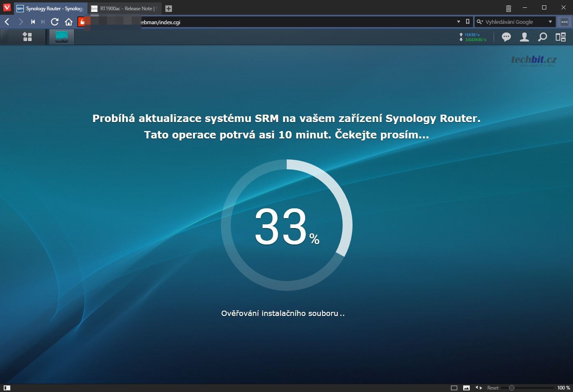Toggle extensions visibility button
This screenshot has height=392, width=573.
tap(564, 22)
